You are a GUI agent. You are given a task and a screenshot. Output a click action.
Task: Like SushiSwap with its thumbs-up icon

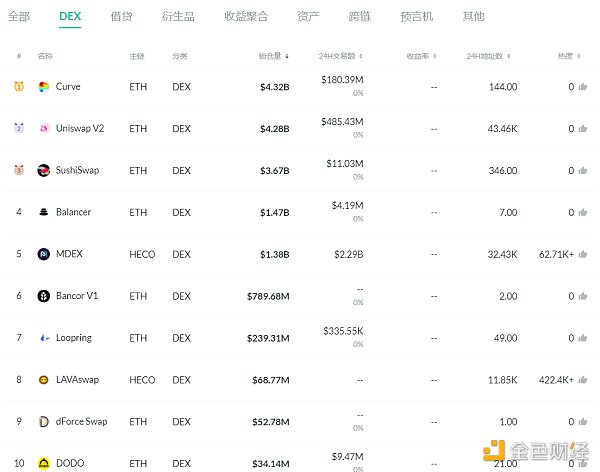pyautogui.click(x=583, y=170)
